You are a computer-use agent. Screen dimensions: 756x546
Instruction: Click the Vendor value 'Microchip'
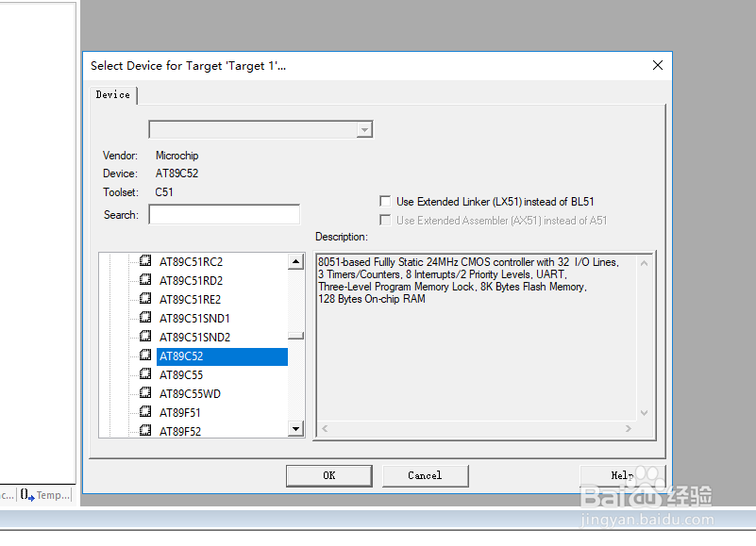[176, 156]
